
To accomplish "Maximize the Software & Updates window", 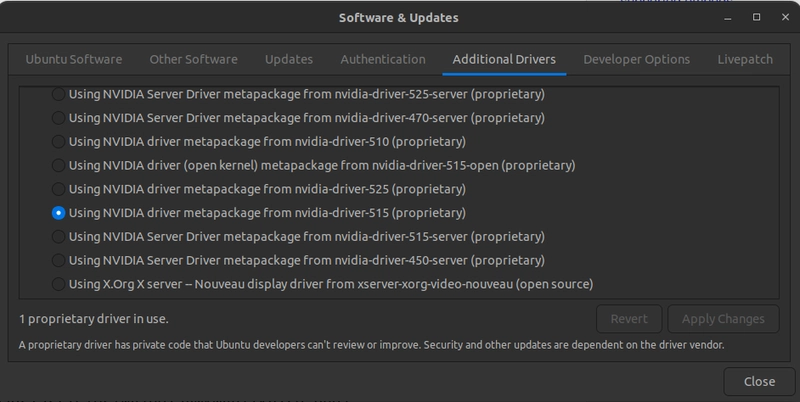I will [x=757, y=17].
